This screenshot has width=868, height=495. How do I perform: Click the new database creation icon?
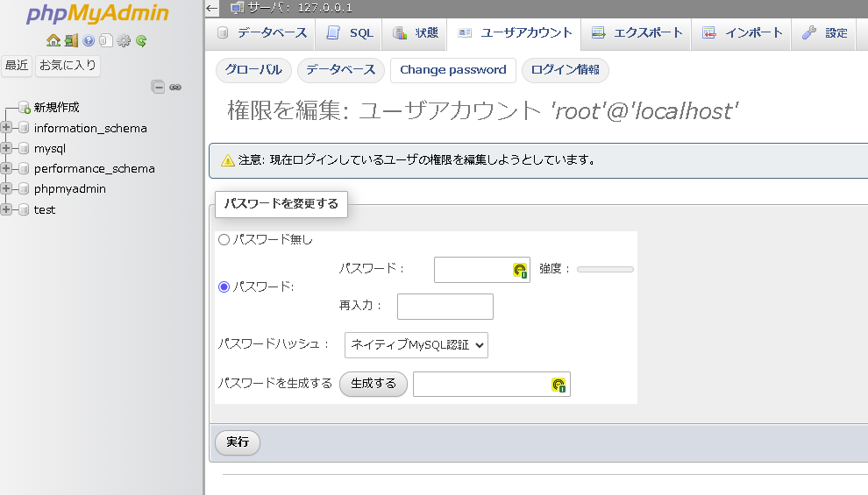tap(24, 107)
